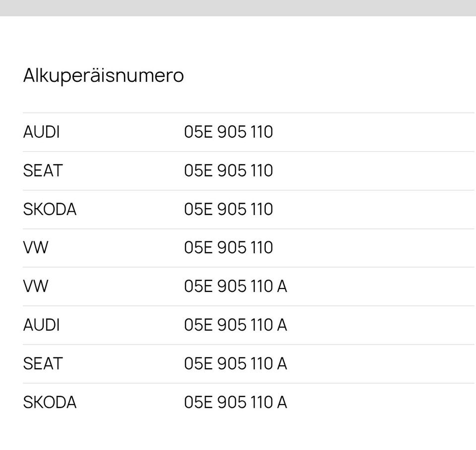The image size is (476, 450).
Task: Select AUDI label beside 05E 905 110
Action: coord(41,132)
